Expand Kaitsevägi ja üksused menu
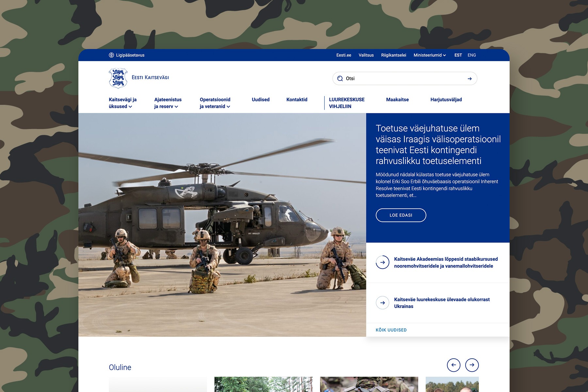Viewport: 588px width, 392px height. coord(122,103)
